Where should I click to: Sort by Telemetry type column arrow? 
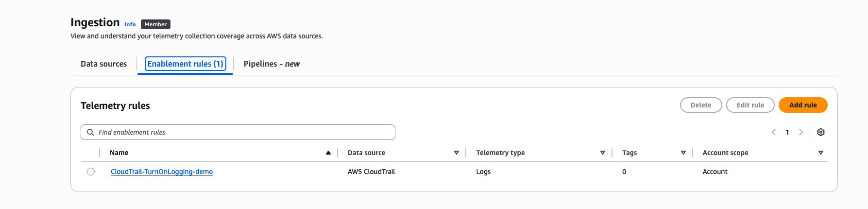click(603, 153)
